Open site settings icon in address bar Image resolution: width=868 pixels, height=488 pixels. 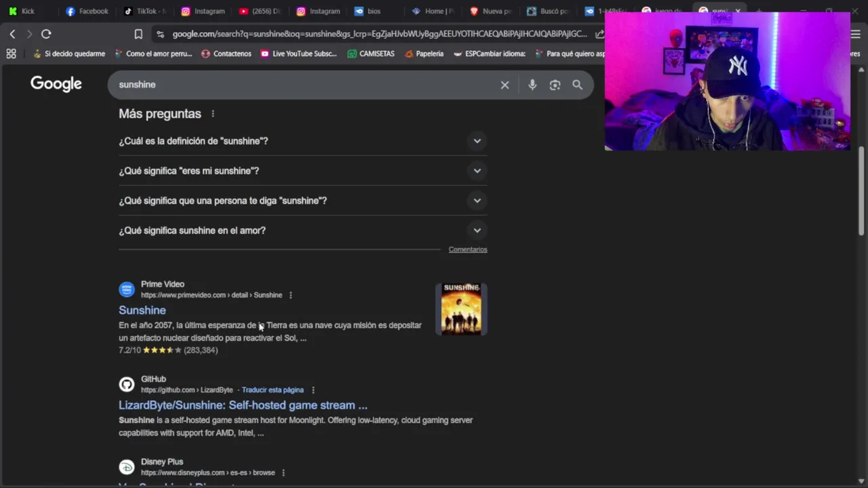point(159,34)
